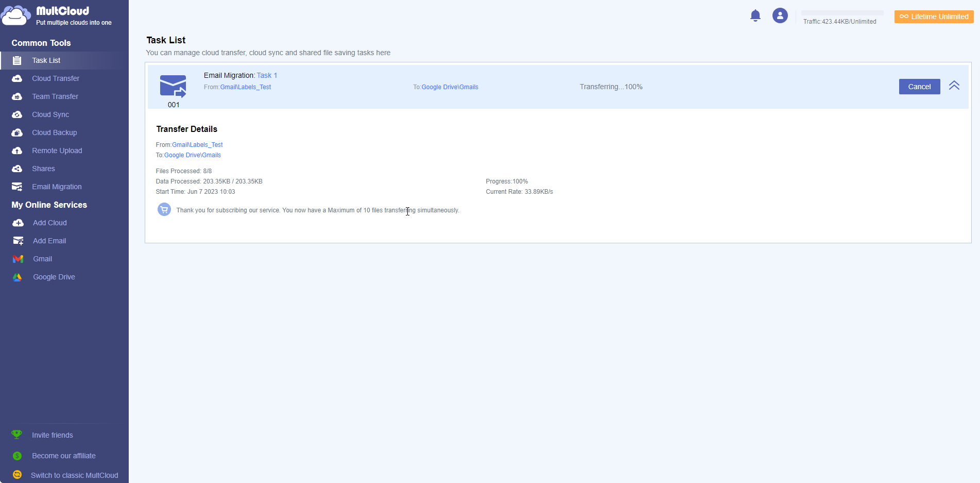980x483 pixels.
Task: Click the Cloud Sync sidebar icon
Action: point(17,114)
